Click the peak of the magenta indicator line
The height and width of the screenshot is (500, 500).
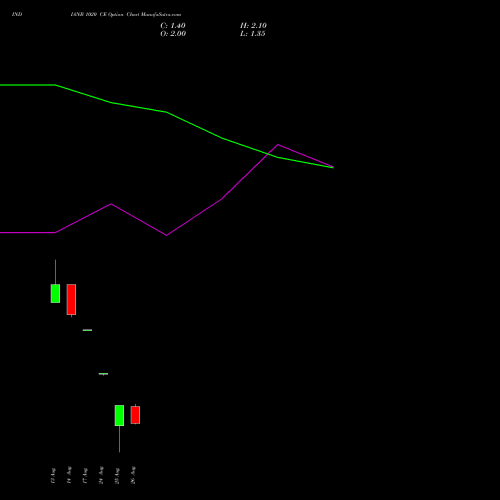pyautogui.click(x=278, y=145)
